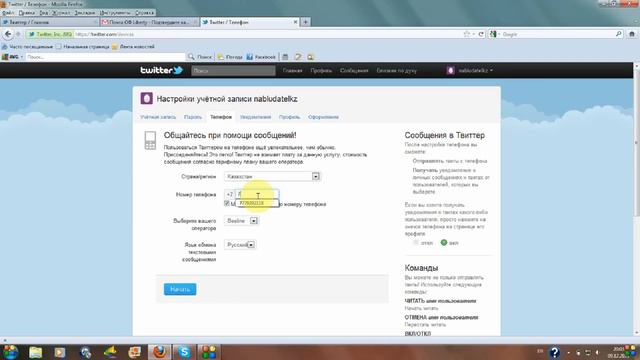Select the autocomplete phone number suggestion
640x360 pixels.
257,203
